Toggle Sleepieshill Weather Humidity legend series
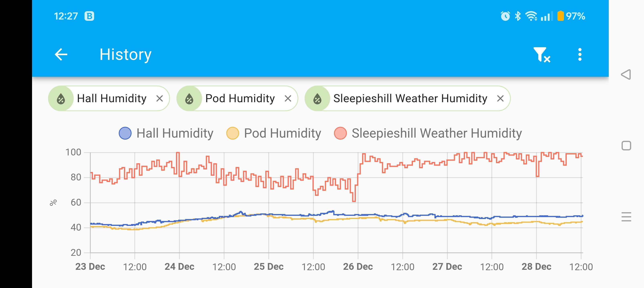 tap(437, 133)
